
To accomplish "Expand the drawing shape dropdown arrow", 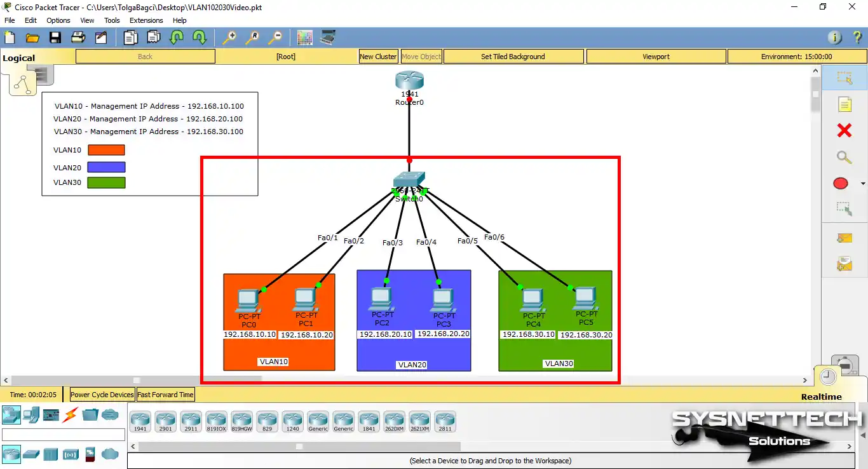I will (862, 184).
